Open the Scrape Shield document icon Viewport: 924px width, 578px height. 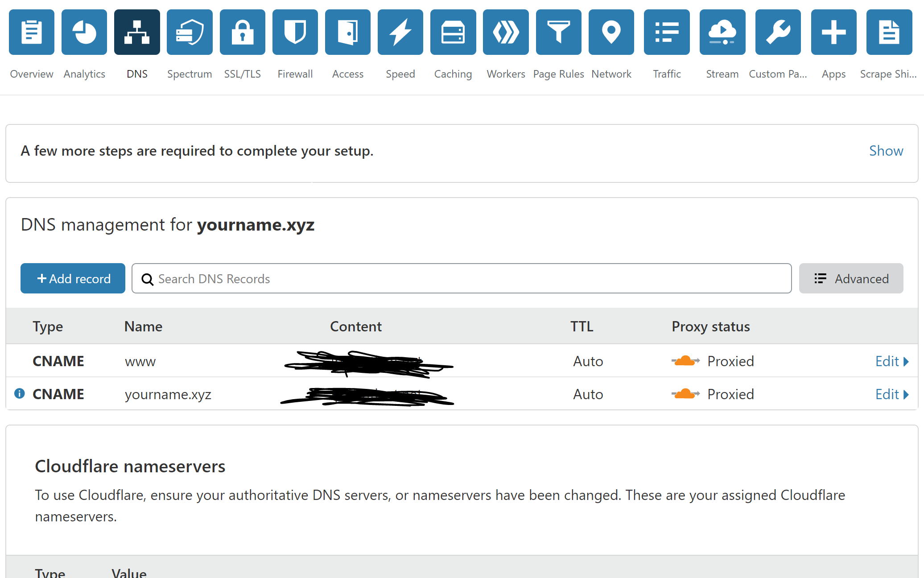[x=889, y=32]
